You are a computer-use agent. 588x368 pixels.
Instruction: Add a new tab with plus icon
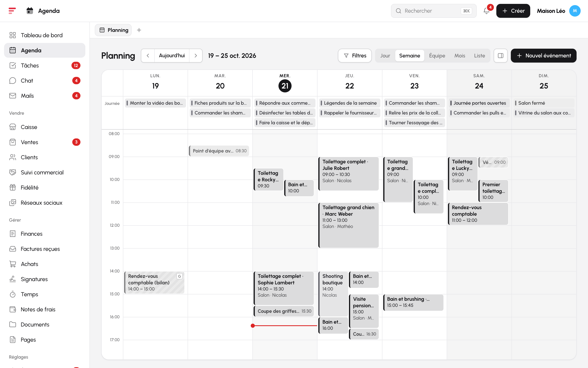pos(139,30)
